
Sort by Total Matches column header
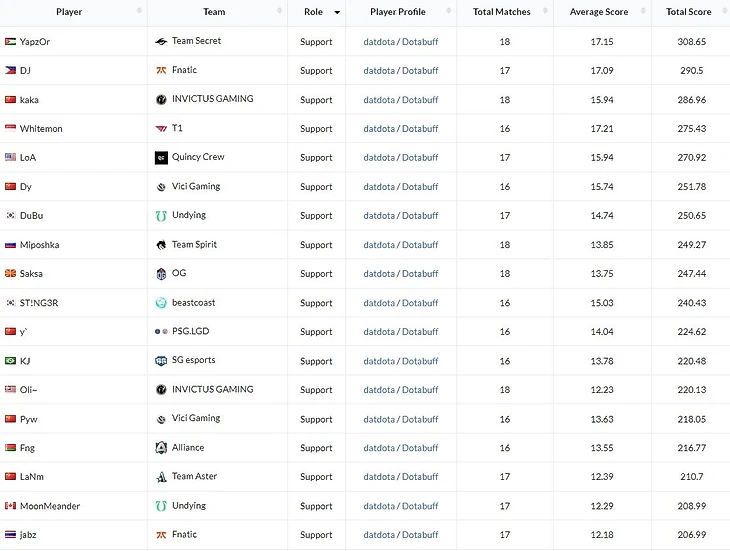500,12
